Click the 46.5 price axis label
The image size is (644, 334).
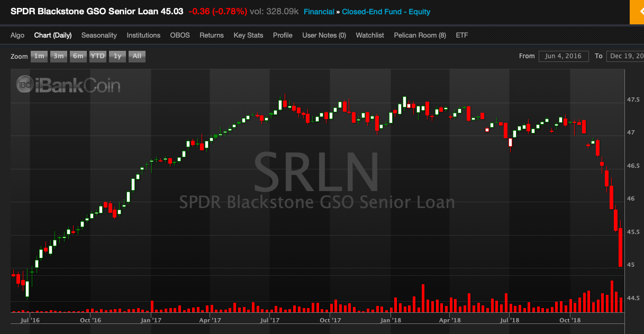(634, 166)
